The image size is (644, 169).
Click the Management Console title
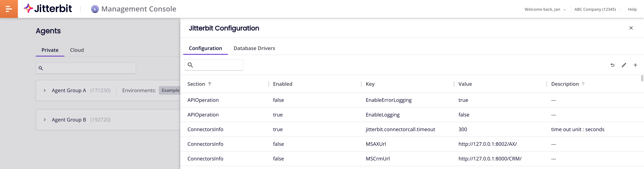click(x=139, y=9)
